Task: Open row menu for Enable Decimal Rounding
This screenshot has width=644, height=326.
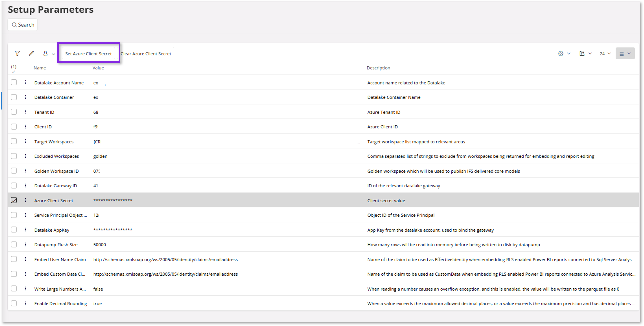Action: tap(25, 303)
